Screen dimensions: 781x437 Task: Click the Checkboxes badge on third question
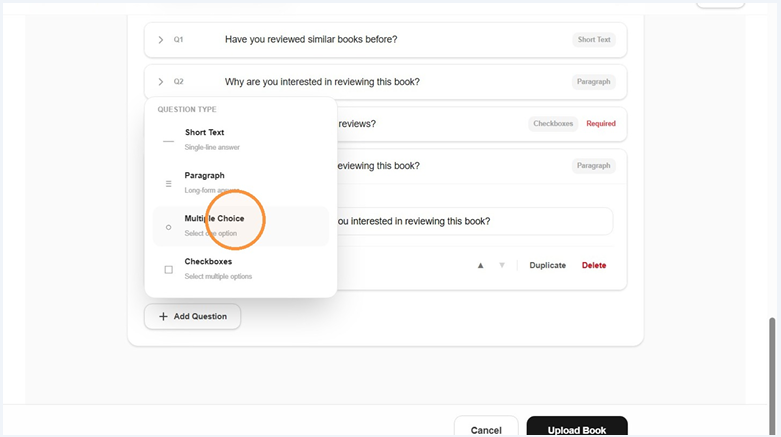pos(553,124)
